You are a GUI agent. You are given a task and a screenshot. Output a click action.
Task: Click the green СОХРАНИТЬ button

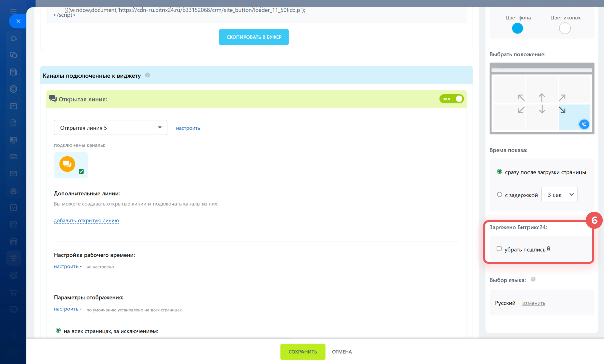pyautogui.click(x=303, y=352)
